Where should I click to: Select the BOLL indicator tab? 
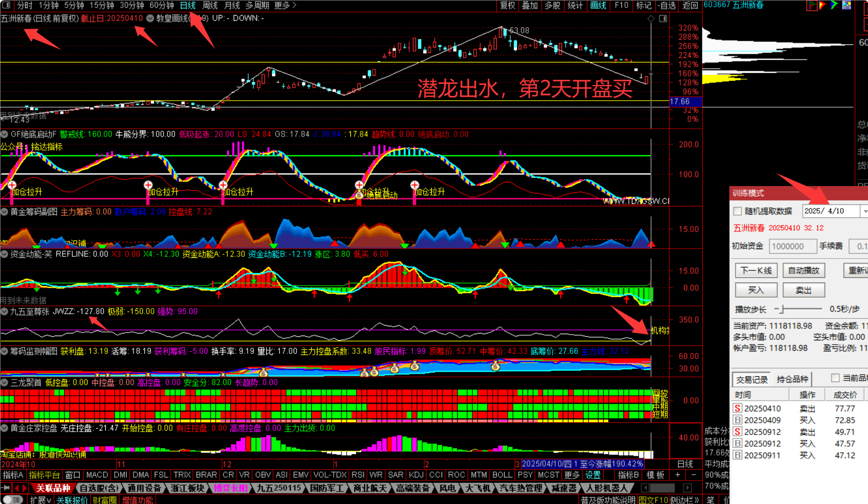pos(502,475)
